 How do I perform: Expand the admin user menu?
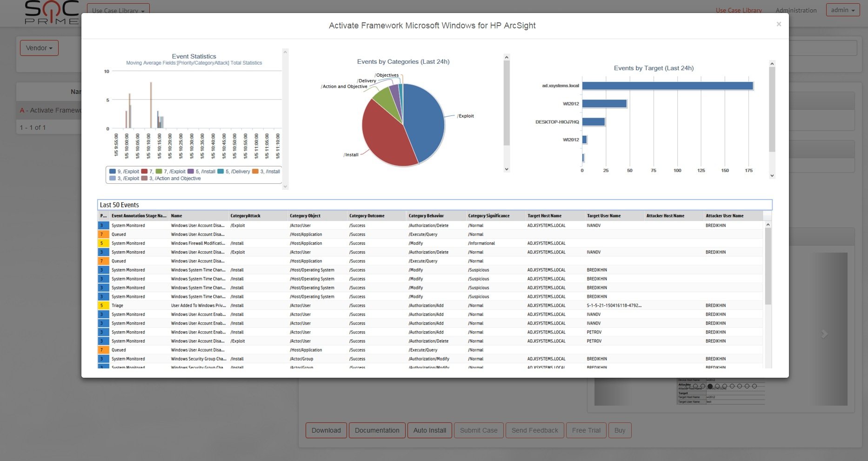842,10
